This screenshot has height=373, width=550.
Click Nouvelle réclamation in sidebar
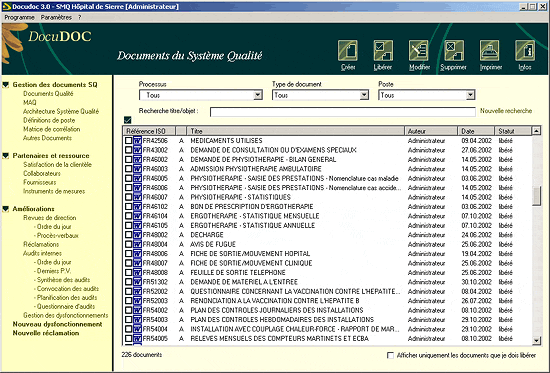[46, 333]
